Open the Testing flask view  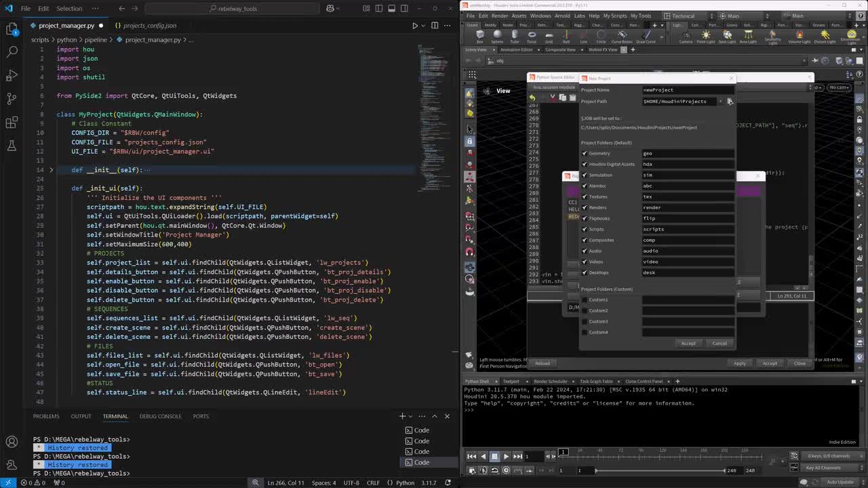tap(12, 146)
